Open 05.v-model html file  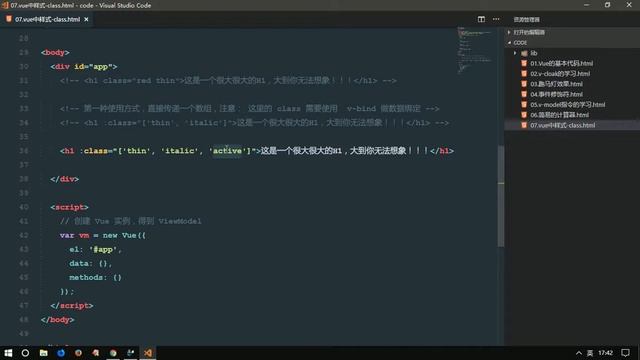567,104
